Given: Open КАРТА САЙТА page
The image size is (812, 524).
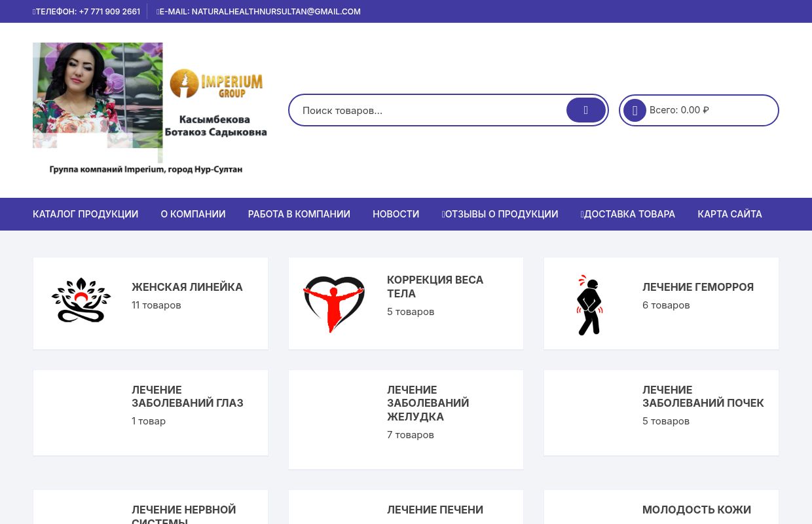Looking at the screenshot, I should (x=729, y=214).
